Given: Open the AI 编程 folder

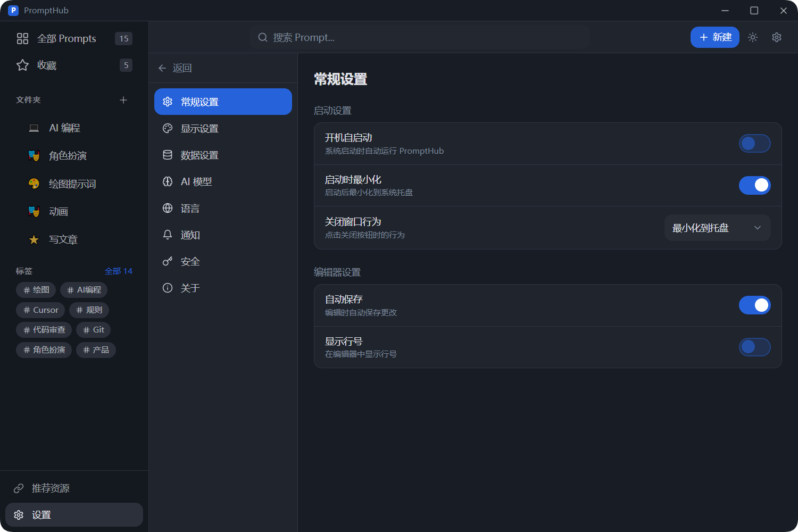Looking at the screenshot, I should [74, 128].
